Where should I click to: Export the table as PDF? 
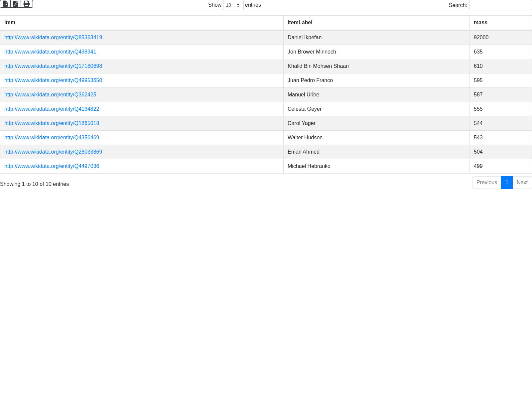[x=16, y=4]
